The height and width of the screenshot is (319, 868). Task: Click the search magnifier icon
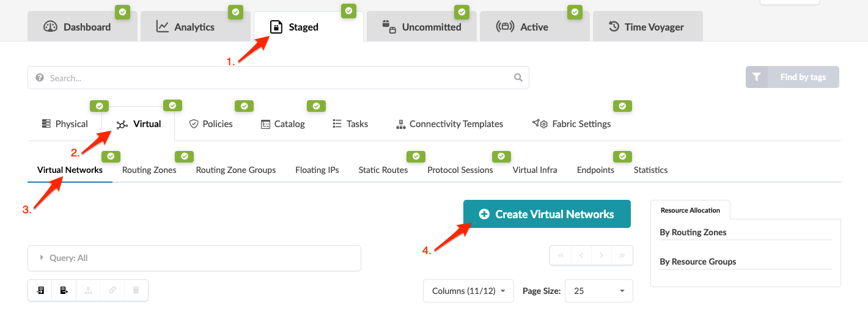click(x=518, y=78)
